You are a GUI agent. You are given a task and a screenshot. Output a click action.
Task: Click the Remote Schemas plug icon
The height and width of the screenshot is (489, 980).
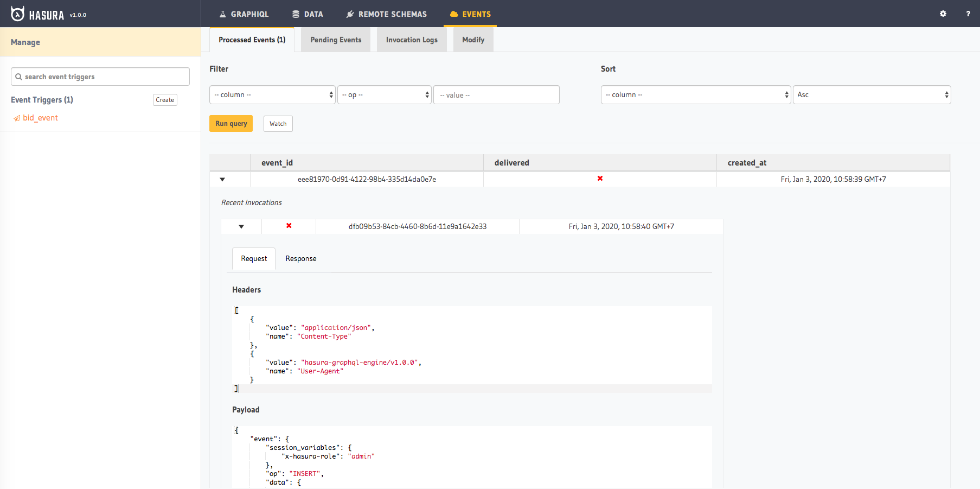click(350, 14)
